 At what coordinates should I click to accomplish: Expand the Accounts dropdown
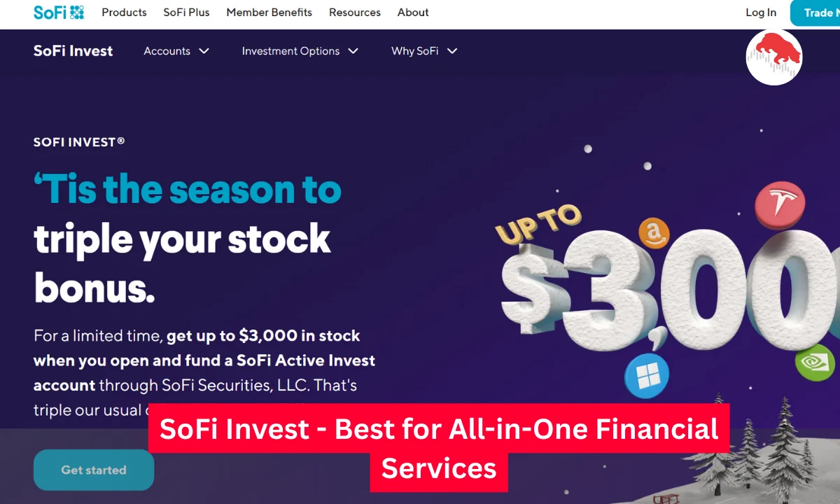coord(176,50)
